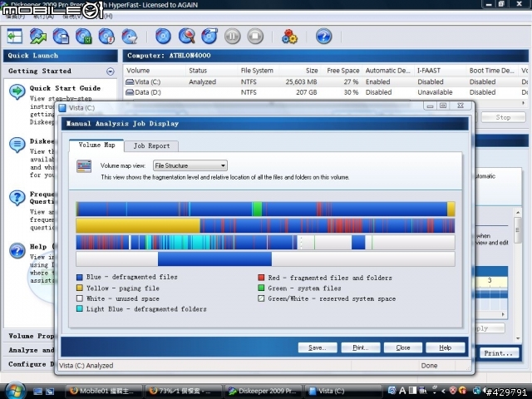
Task: Click the Windows Start orb
Action: coord(13,391)
